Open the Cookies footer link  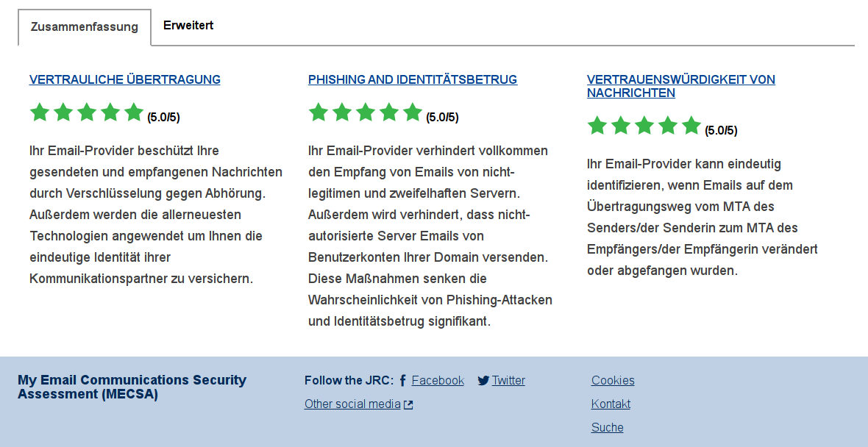click(x=613, y=381)
